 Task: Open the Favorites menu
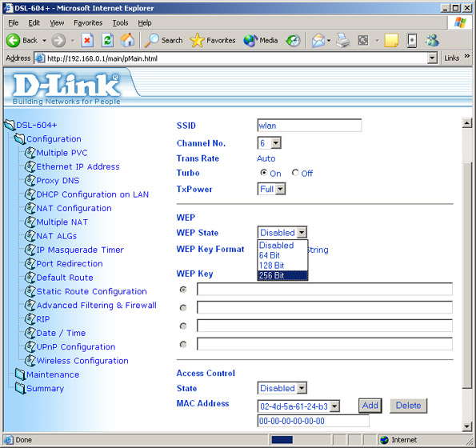click(88, 22)
